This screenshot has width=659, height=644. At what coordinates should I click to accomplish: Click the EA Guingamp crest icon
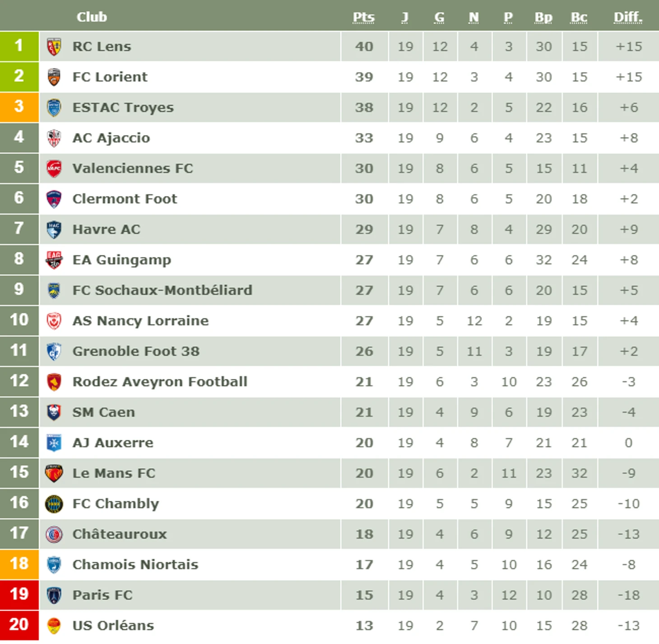pos(54,260)
